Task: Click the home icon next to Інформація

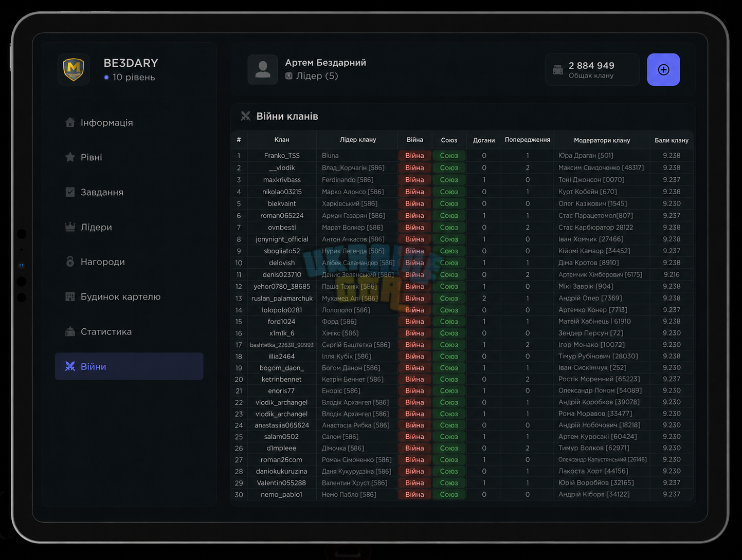Action: 70,122
